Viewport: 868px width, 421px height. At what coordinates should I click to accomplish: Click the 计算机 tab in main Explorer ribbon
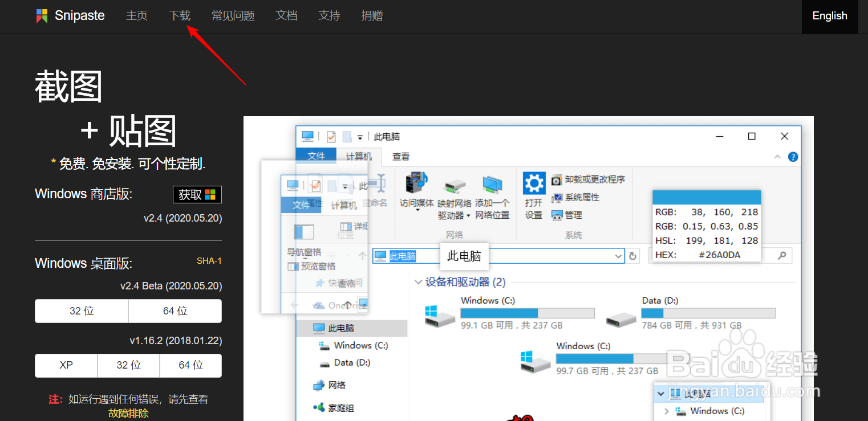tap(359, 156)
